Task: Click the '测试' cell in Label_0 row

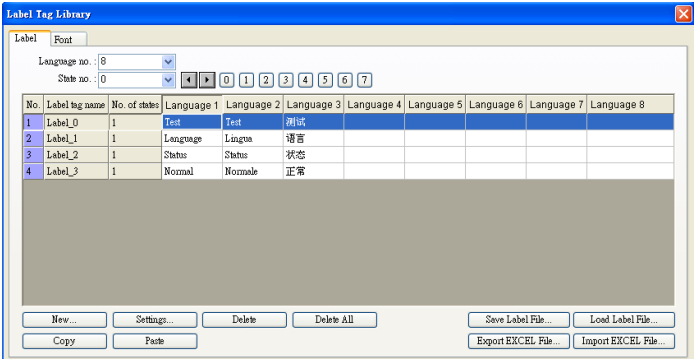Action: pyautogui.click(x=313, y=122)
